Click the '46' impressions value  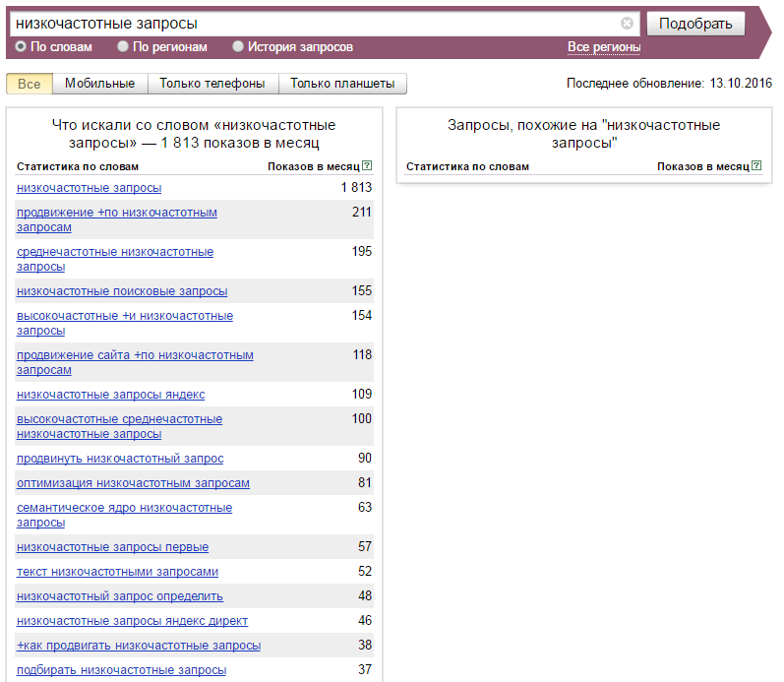pos(365,620)
